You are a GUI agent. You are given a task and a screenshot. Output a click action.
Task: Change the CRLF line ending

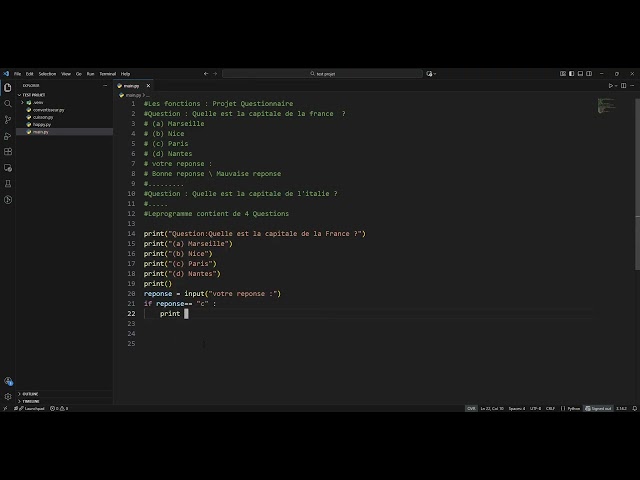click(x=550, y=408)
